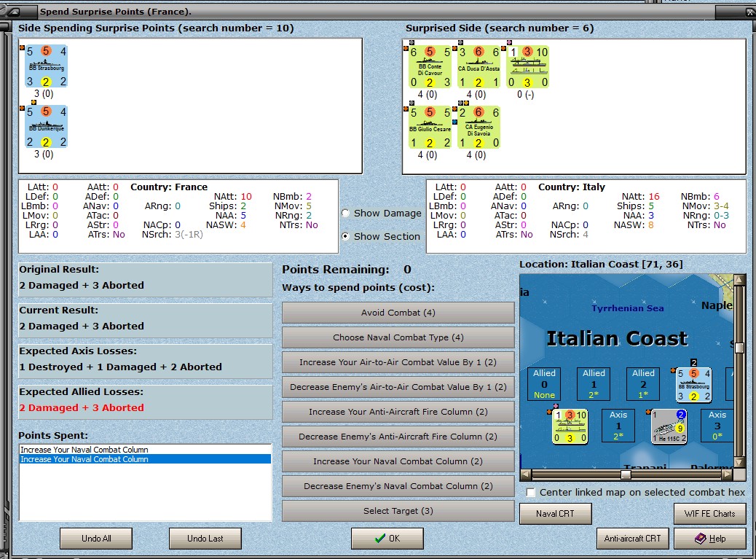Select the BB Dunkerque unit counter

(47, 126)
